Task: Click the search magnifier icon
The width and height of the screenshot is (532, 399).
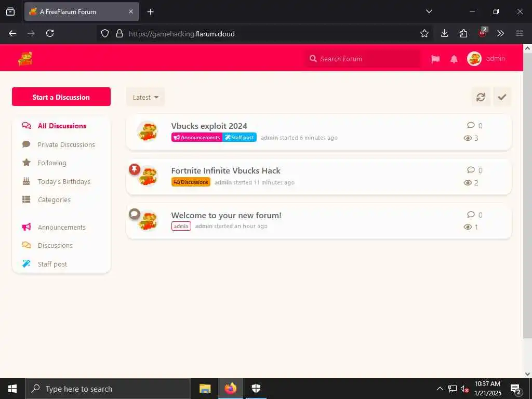Action: click(313, 59)
